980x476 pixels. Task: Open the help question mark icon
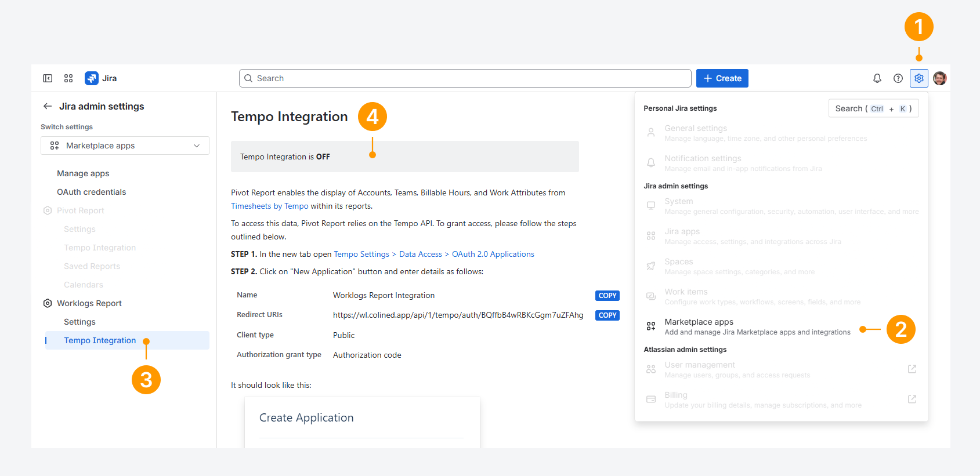(898, 78)
